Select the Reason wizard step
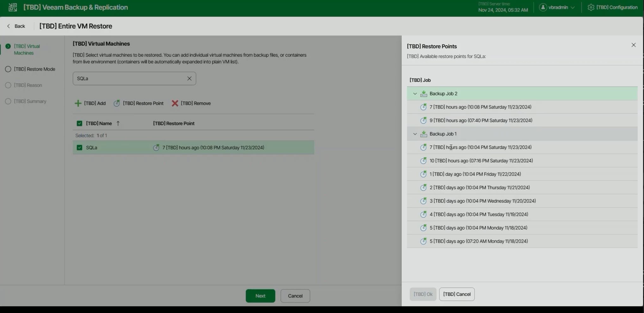 (x=24, y=85)
